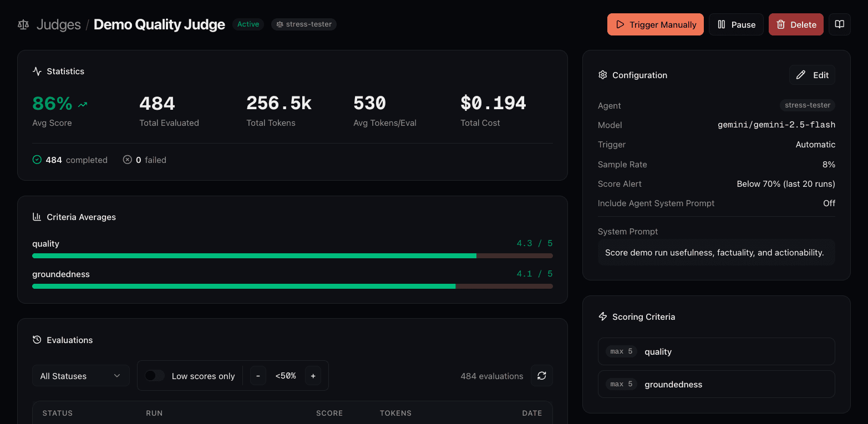868x424 pixels.
Task: Sort by the TOKENS column header
Action: pyautogui.click(x=395, y=413)
